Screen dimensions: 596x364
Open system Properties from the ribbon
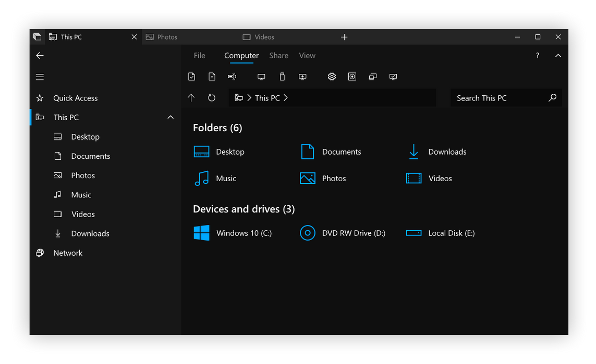pyautogui.click(x=191, y=76)
